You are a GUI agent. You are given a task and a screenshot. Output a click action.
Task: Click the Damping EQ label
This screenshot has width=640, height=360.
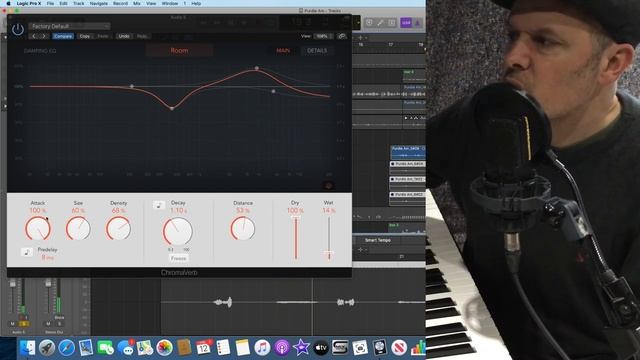(40, 51)
